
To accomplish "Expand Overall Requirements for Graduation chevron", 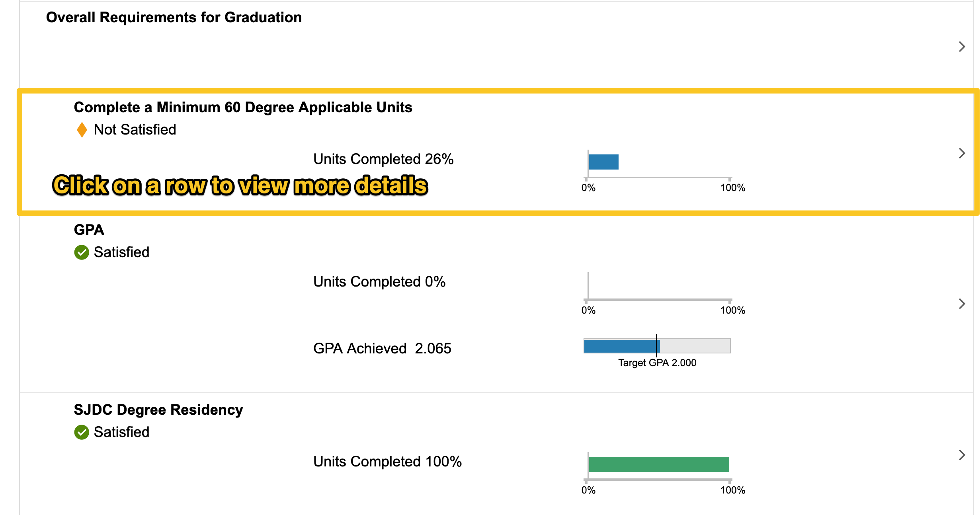I will tap(962, 47).
